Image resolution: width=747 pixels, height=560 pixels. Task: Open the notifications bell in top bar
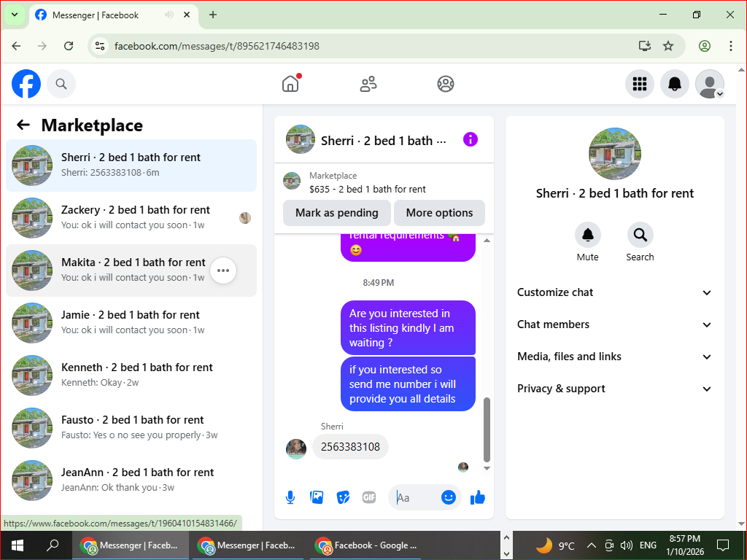pyautogui.click(x=675, y=84)
